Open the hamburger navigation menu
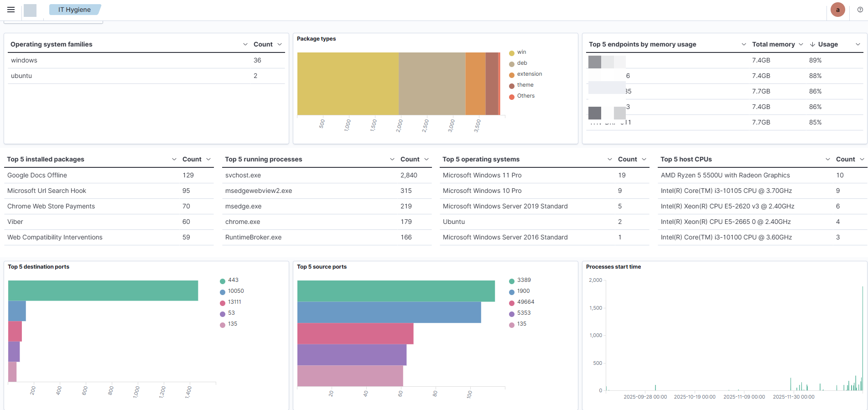This screenshot has width=868, height=410. click(11, 10)
